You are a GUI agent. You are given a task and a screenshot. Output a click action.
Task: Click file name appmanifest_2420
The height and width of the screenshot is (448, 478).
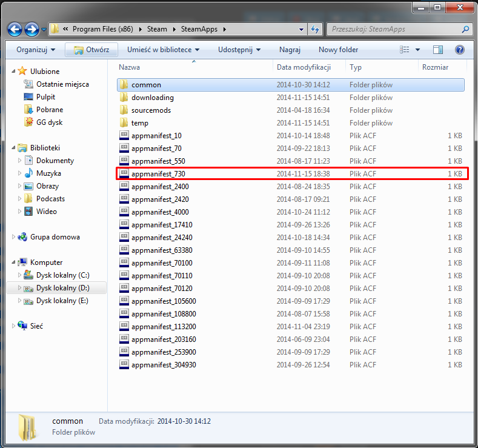(160, 199)
